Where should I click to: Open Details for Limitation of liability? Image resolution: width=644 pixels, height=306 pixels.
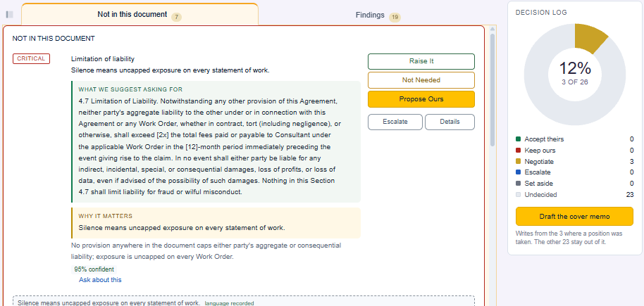pyautogui.click(x=450, y=122)
